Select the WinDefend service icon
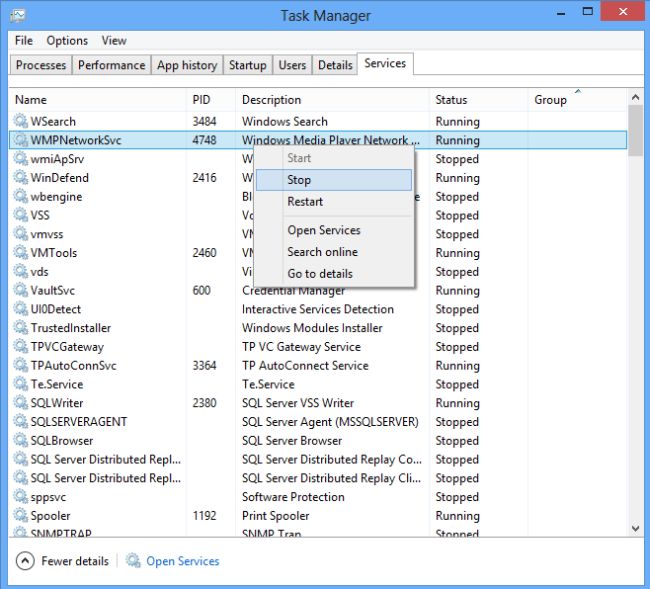650x589 pixels. click(20, 177)
